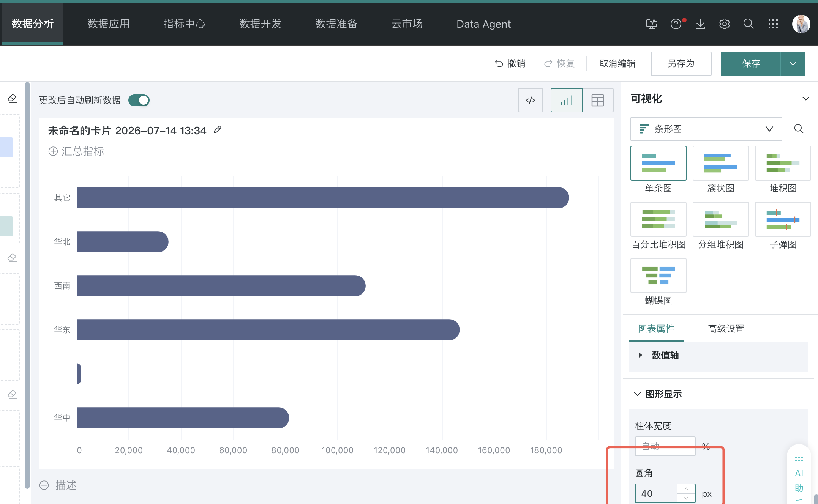Open 指标中心 in the top navigation
This screenshot has width=818, height=504.
point(185,24)
